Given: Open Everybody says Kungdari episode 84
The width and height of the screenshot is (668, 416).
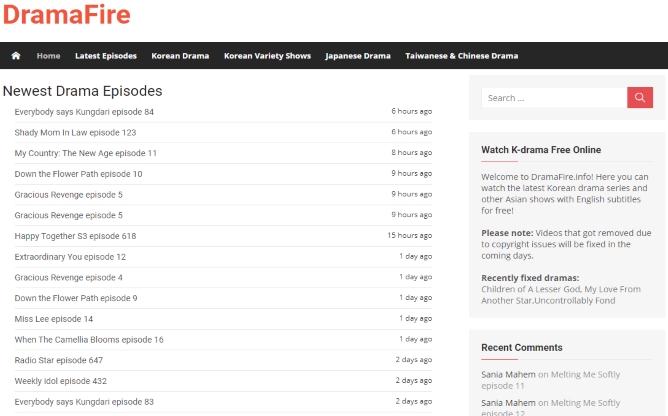Looking at the screenshot, I should point(84,112).
